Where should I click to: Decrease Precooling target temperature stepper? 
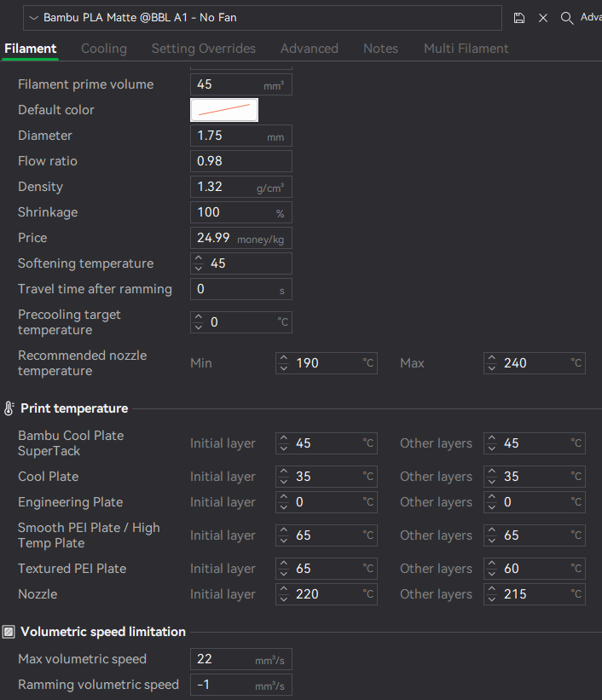tap(199, 327)
